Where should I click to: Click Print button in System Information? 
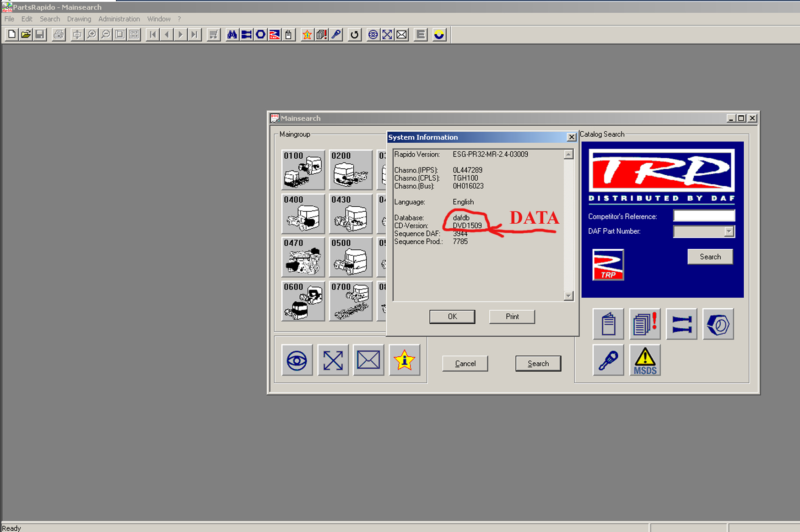pos(512,317)
